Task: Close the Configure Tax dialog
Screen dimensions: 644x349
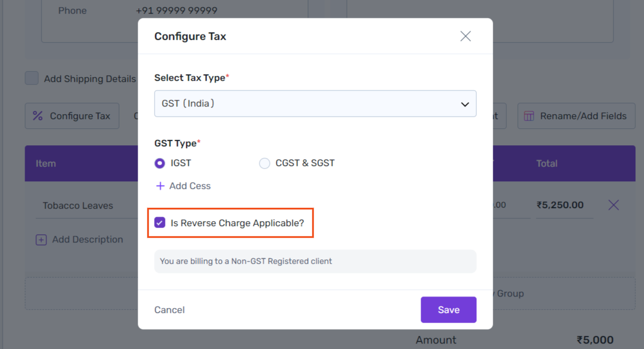Action: pyautogui.click(x=465, y=36)
